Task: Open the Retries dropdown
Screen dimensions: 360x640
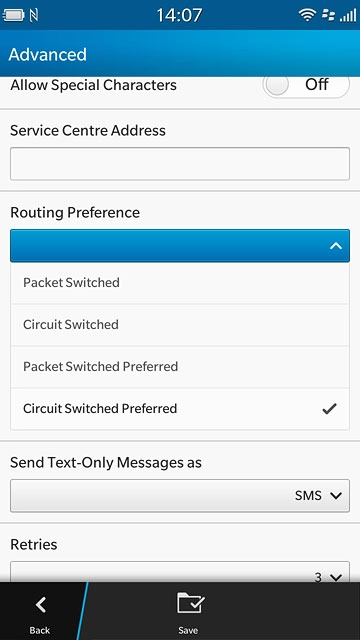Action: click(x=180, y=572)
